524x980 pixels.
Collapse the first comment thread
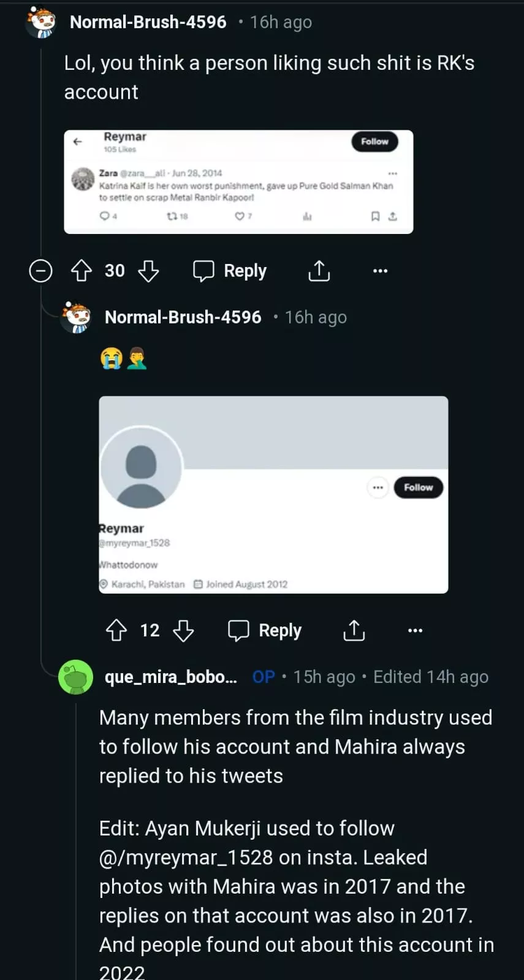[x=41, y=271]
